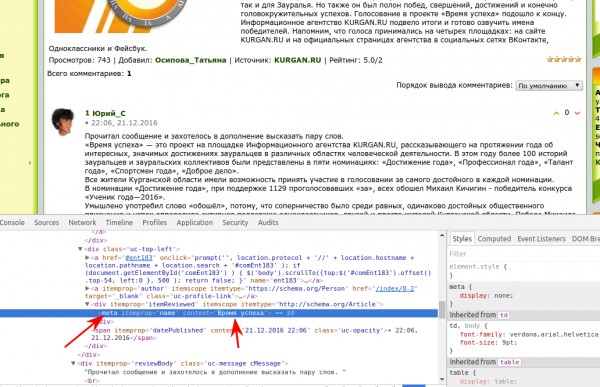600x387 pixels.
Task: Open the Profiles tab
Action: pos(155,222)
